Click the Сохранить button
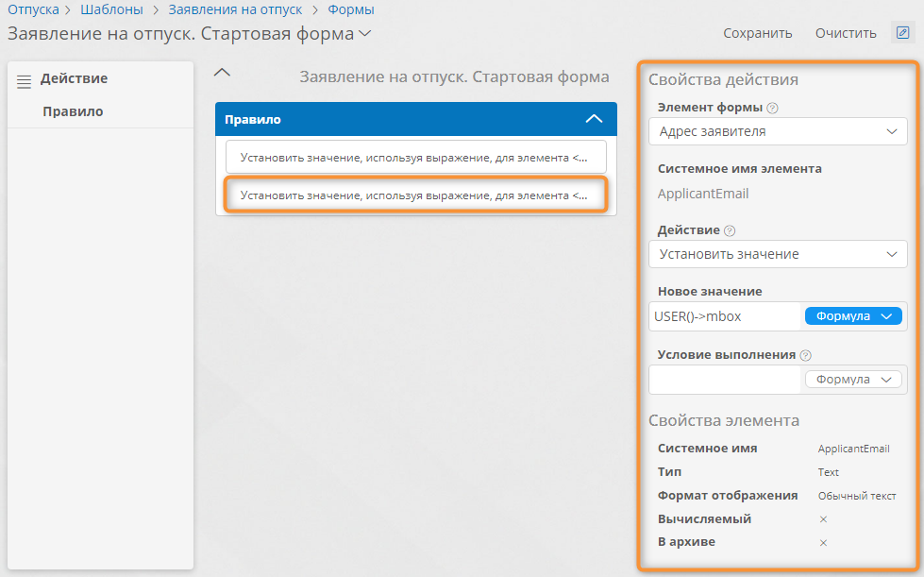 point(757,33)
